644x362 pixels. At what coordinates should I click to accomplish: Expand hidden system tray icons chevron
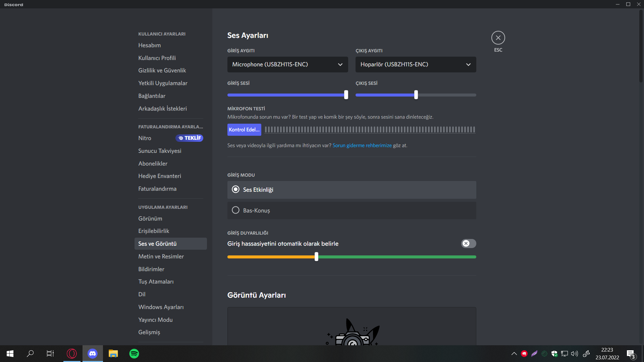514,354
